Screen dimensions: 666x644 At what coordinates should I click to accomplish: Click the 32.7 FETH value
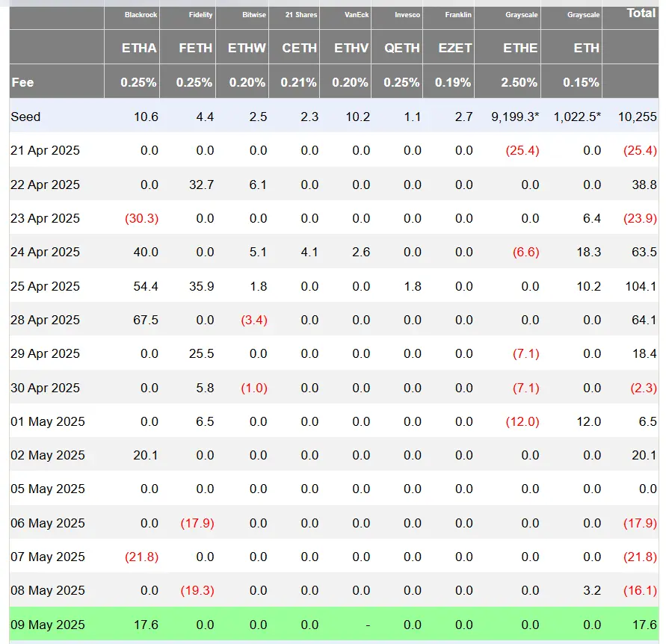tap(201, 185)
